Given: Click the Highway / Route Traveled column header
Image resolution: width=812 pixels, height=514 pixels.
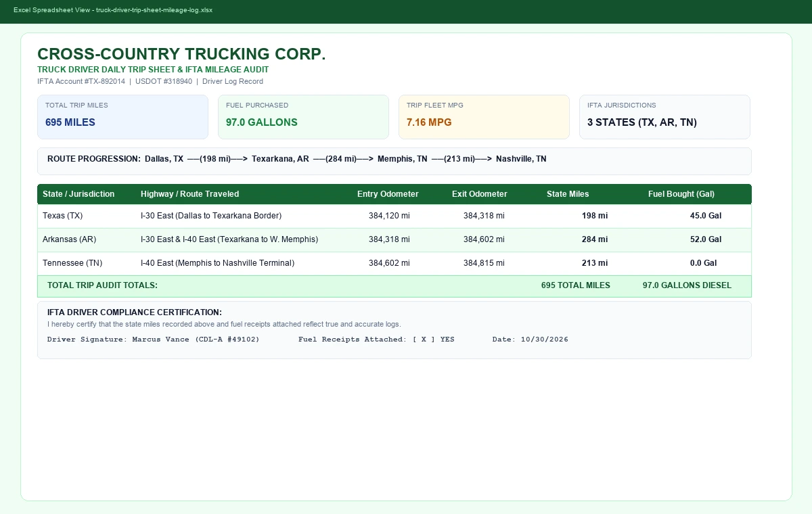Looking at the screenshot, I should coord(189,194).
